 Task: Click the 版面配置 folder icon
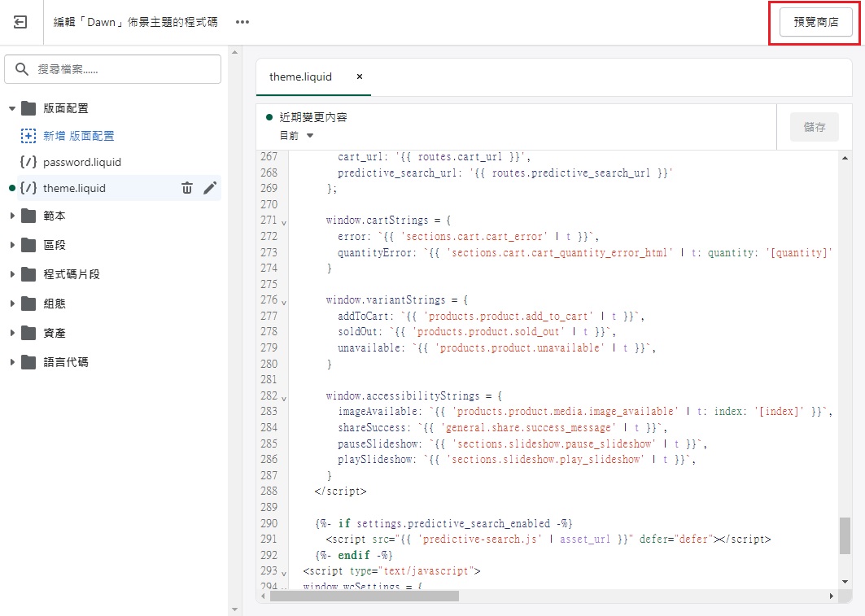pyautogui.click(x=28, y=108)
